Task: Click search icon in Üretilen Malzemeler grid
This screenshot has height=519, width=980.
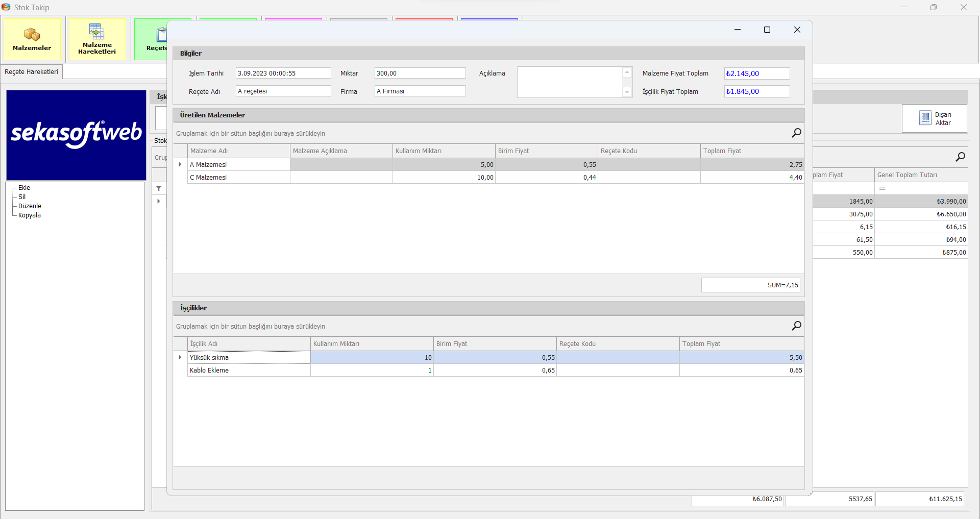Action: pos(796,133)
